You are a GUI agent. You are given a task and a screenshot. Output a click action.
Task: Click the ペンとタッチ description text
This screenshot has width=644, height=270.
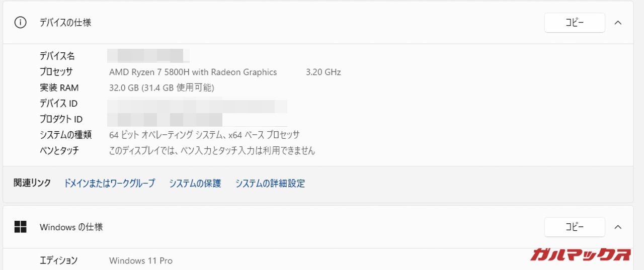click(x=212, y=150)
